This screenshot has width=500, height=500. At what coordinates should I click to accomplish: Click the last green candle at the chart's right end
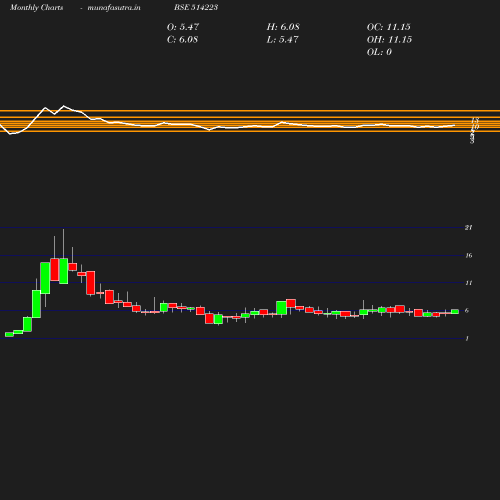pos(455,311)
